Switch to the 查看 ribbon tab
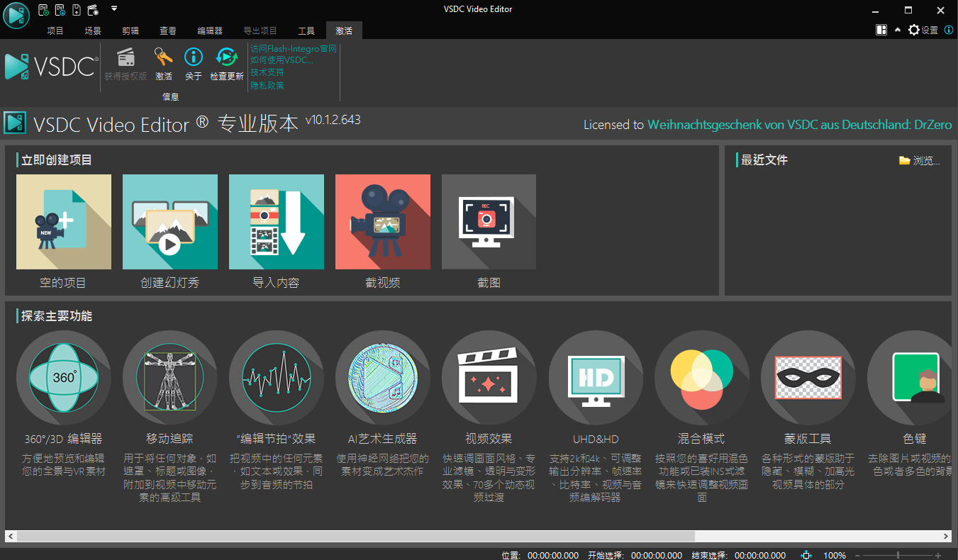958x560 pixels. (x=168, y=30)
